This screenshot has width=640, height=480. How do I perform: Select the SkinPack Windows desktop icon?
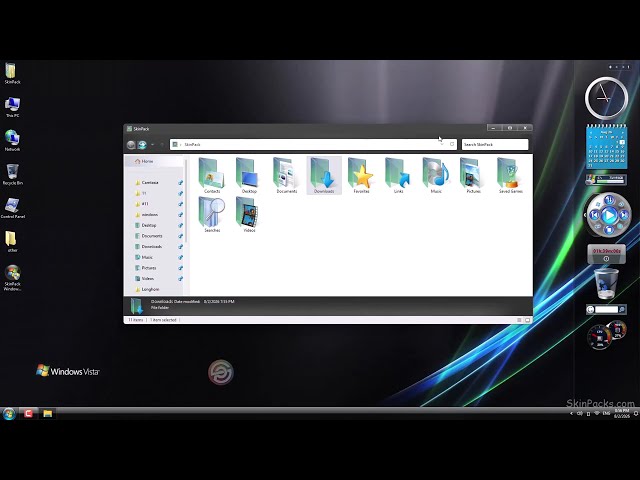12,278
